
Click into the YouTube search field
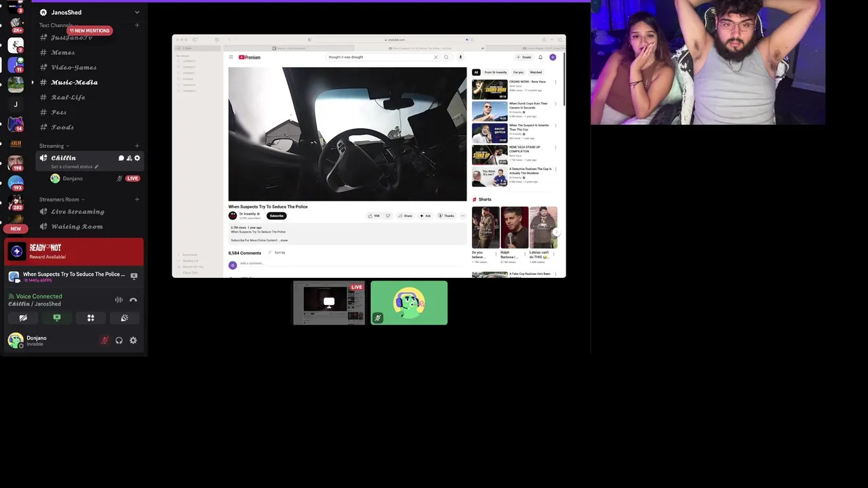click(378, 57)
